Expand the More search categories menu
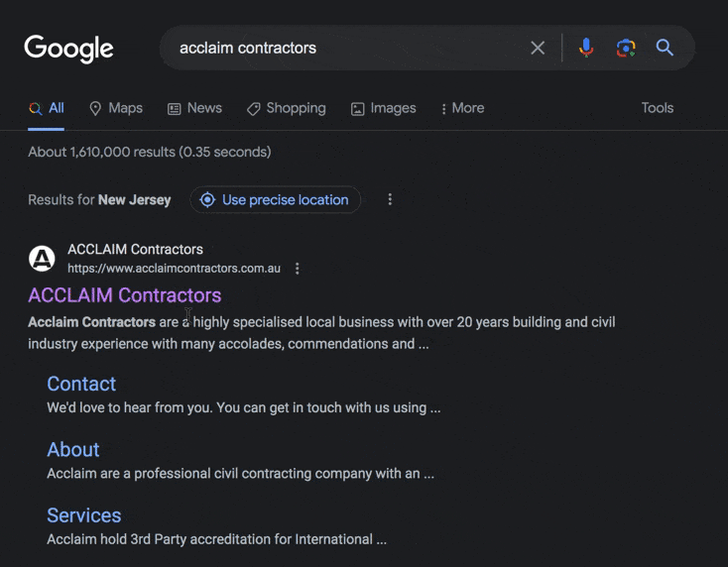This screenshot has height=567, width=728. coord(462,108)
